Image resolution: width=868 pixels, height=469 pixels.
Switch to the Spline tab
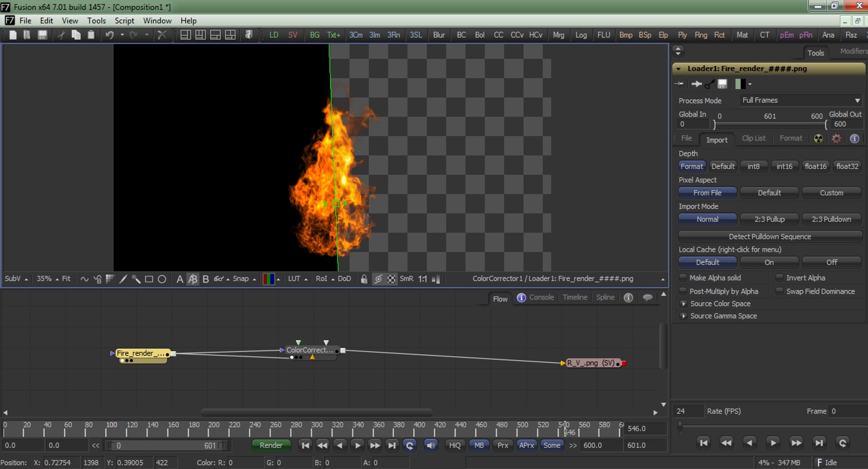605,297
